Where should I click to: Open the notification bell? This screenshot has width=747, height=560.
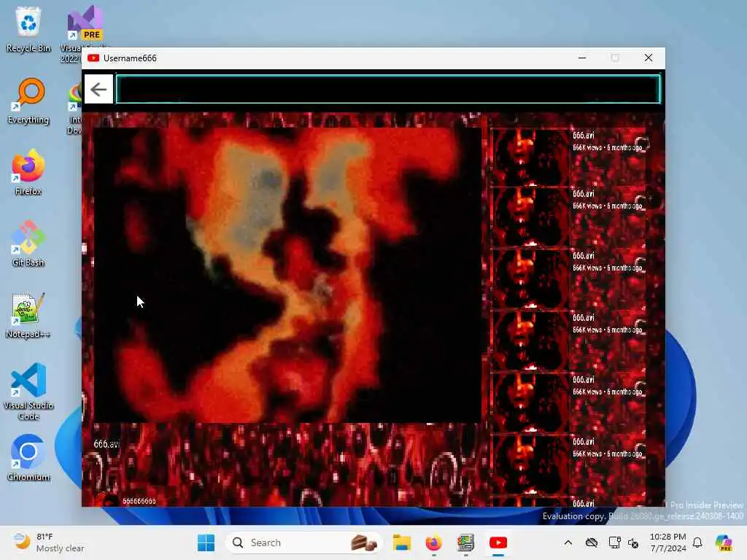click(x=697, y=542)
